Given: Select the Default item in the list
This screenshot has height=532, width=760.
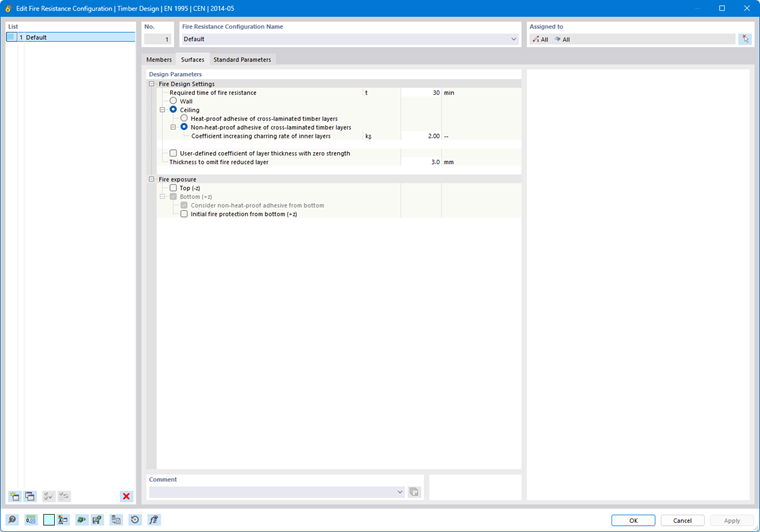Looking at the screenshot, I should (x=71, y=37).
